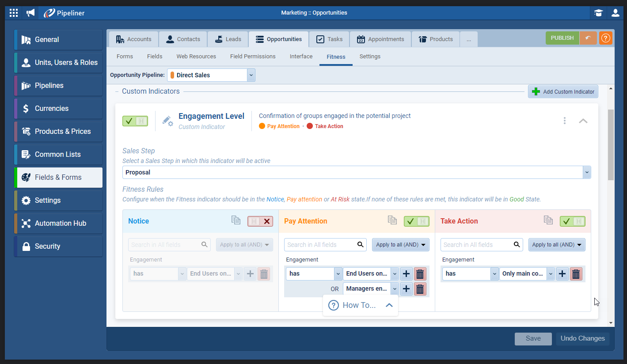Open the three-dot menu for Engagement Level
This screenshot has height=364, width=627.
click(x=564, y=121)
